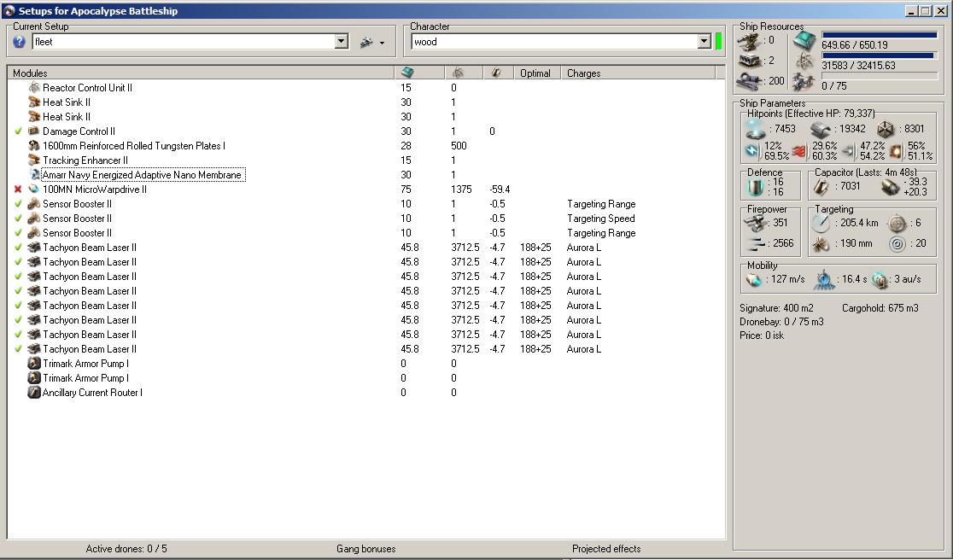Screen dimensions: 953x560
Task: Click the launcher hardpoints icon showing 2
Action: 751,60
